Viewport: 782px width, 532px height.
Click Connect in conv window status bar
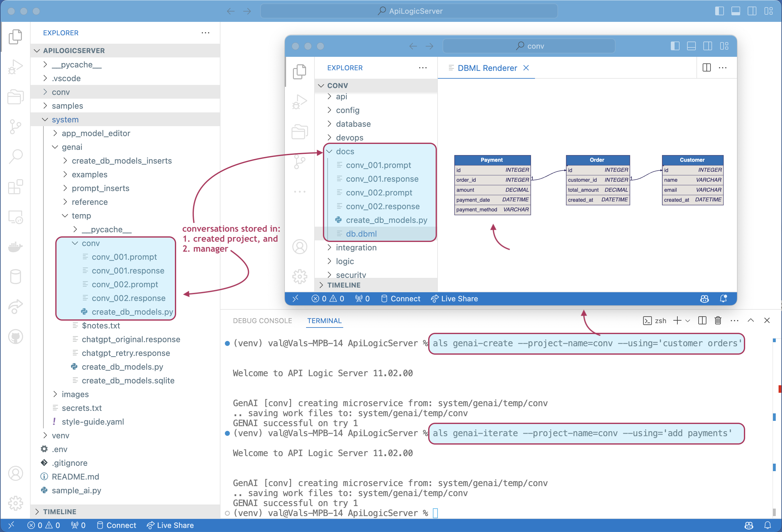coord(400,298)
